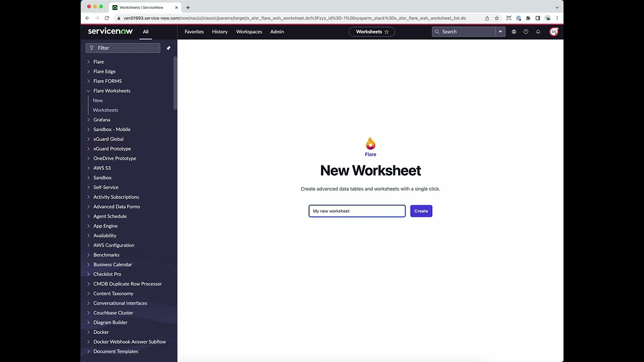Expand the Grafana module
The image size is (644, 362).
click(89, 120)
